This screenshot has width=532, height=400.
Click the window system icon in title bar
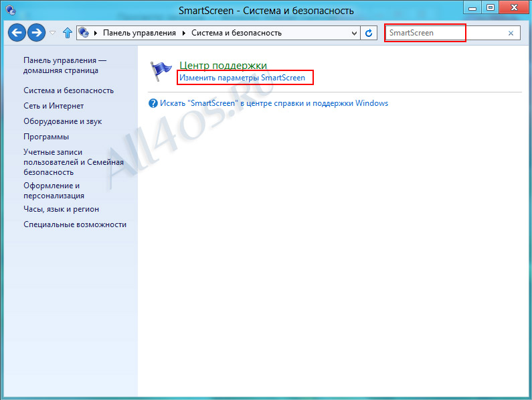[x=11, y=10]
